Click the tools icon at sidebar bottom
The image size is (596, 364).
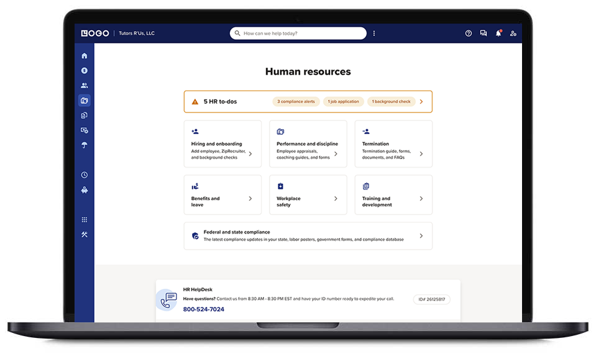tap(85, 235)
